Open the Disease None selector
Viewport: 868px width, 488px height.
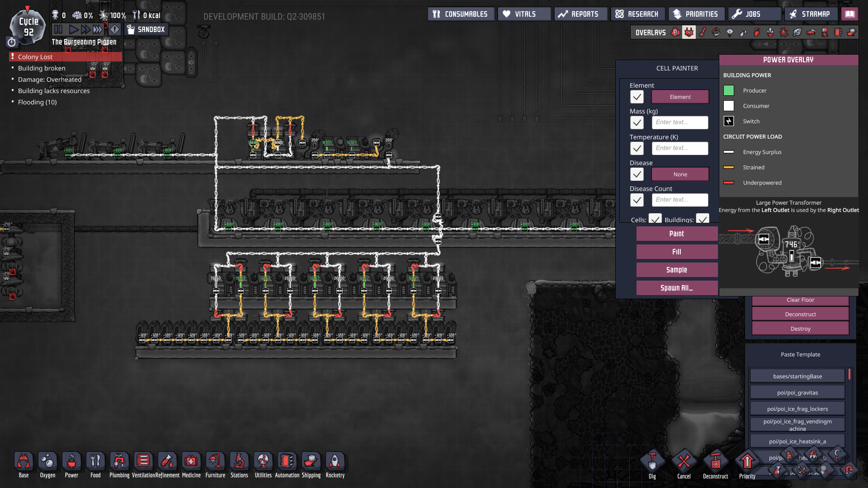(680, 174)
